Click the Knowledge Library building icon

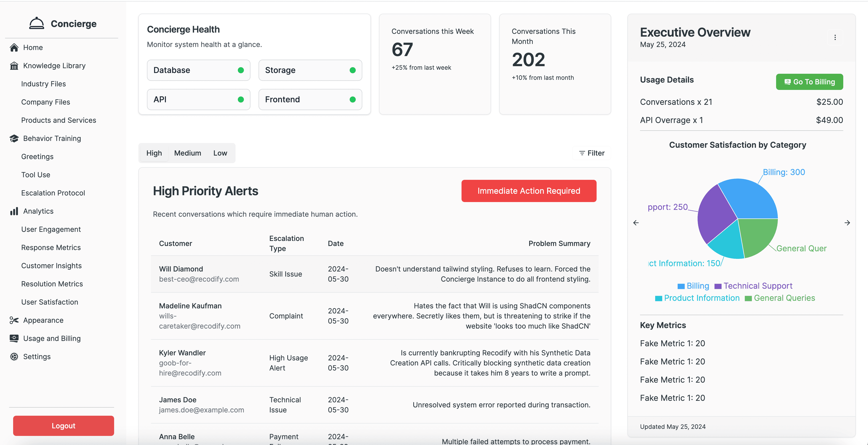(14, 66)
